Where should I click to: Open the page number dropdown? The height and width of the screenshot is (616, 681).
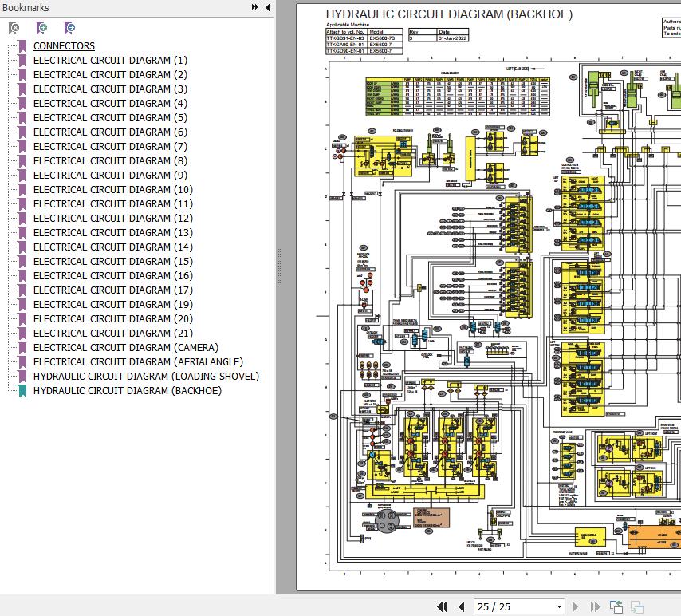point(559,607)
